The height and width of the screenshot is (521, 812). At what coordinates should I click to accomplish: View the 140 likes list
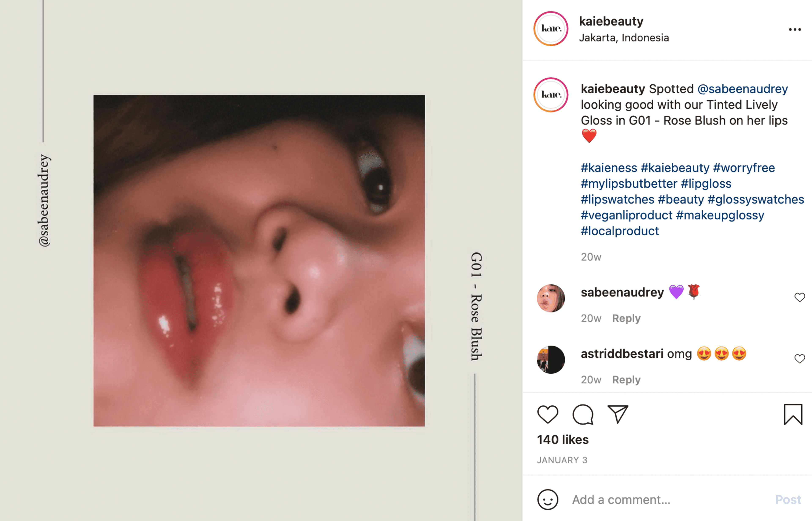[x=562, y=440]
